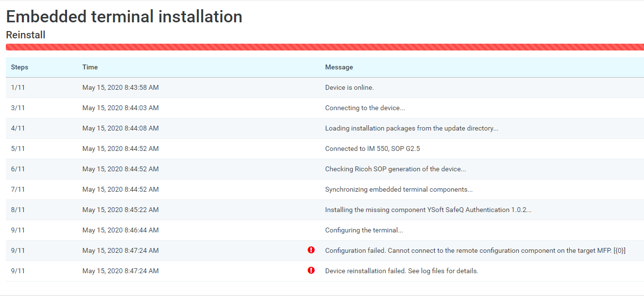Click the 'Embedded terminal installation' heading

click(124, 16)
